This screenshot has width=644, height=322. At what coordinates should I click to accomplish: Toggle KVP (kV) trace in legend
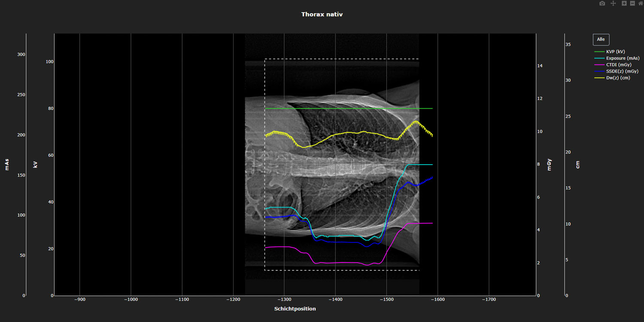(615, 52)
